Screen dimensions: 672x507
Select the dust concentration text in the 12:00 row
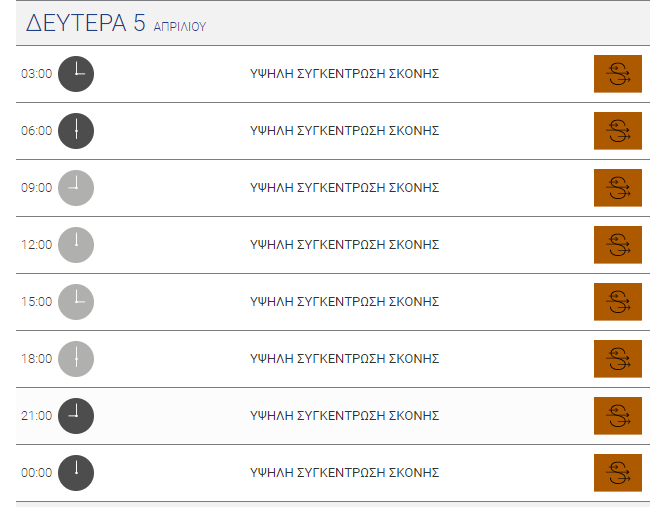click(345, 245)
